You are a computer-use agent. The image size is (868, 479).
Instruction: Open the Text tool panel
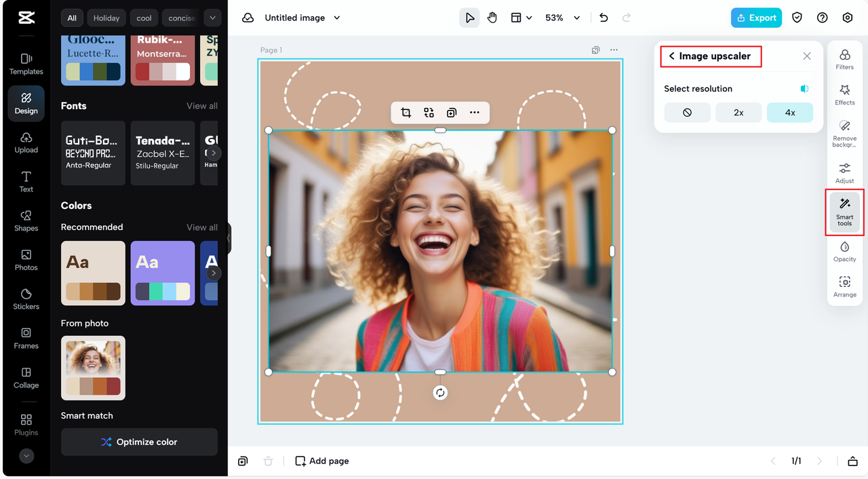click(x=26, y=182)
